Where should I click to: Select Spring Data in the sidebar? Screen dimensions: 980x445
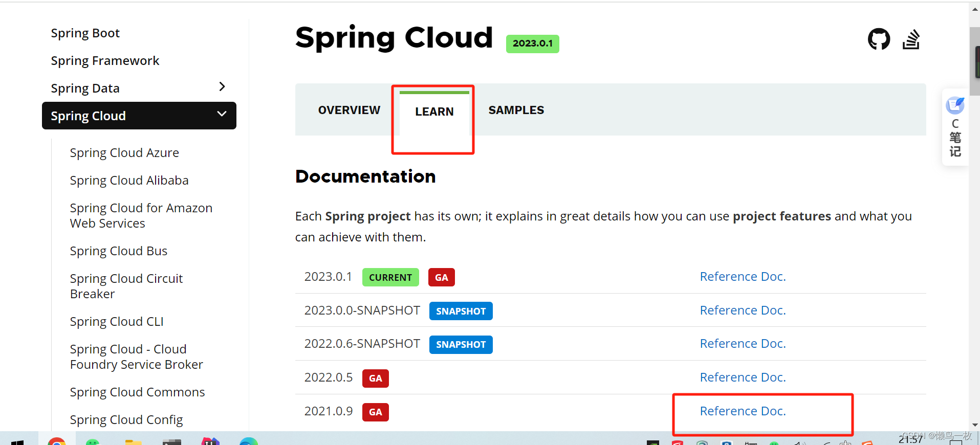click(85, 88)
